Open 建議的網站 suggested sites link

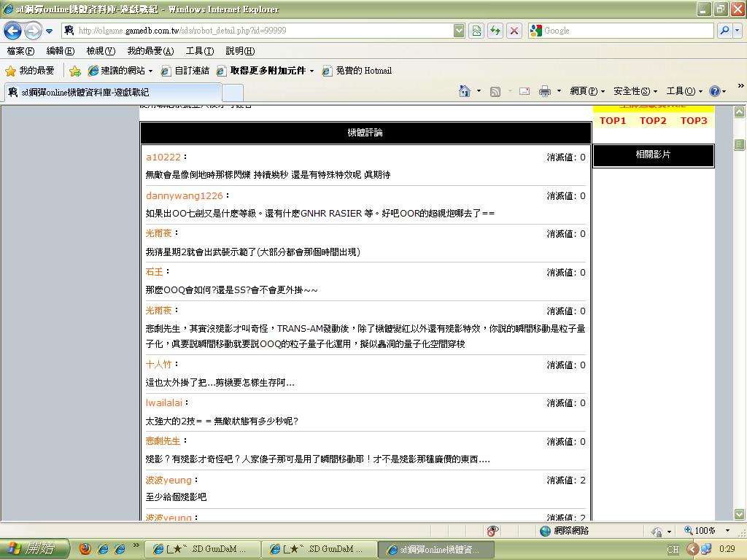(120, 71)
